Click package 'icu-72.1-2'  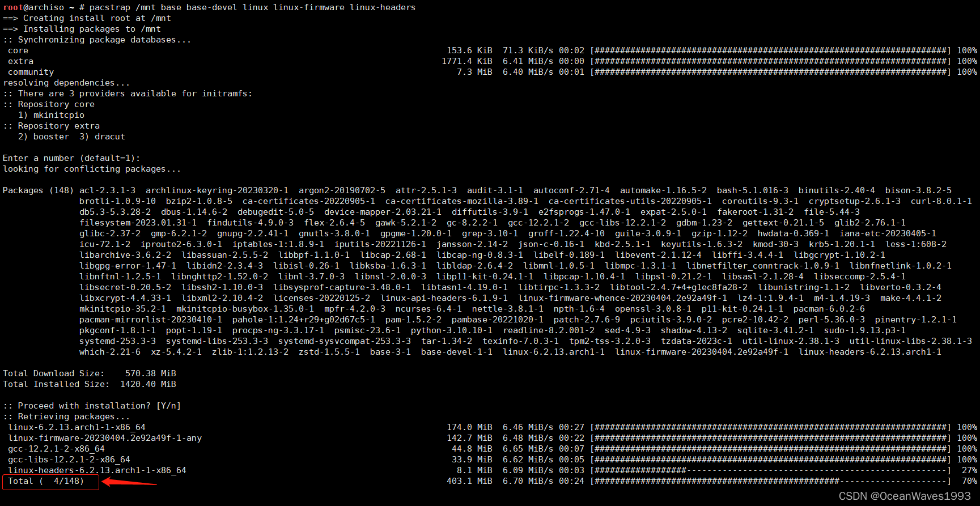[105, 244]
